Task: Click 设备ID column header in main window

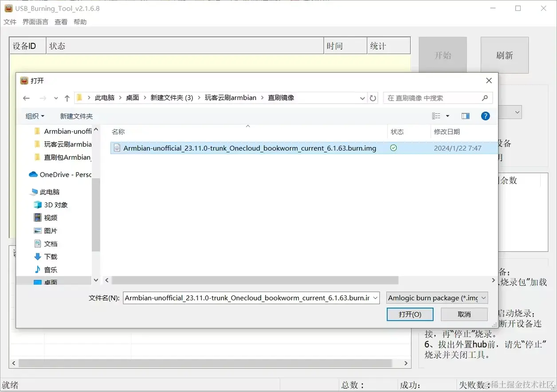Action: click(27, 46)
